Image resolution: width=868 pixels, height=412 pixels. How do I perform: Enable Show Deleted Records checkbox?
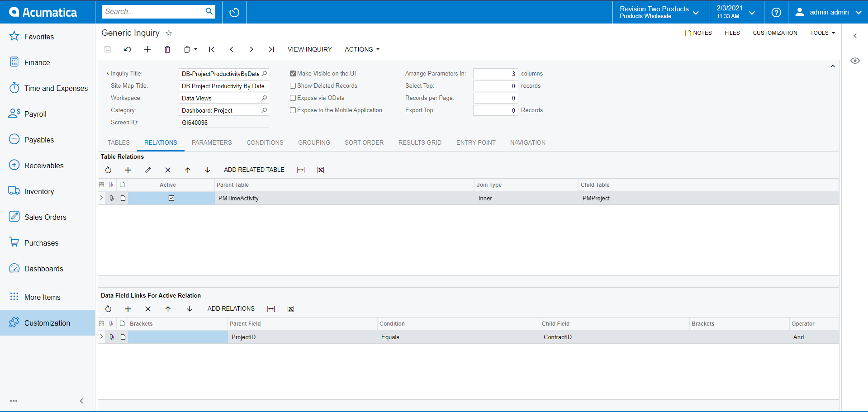point(293,85)
